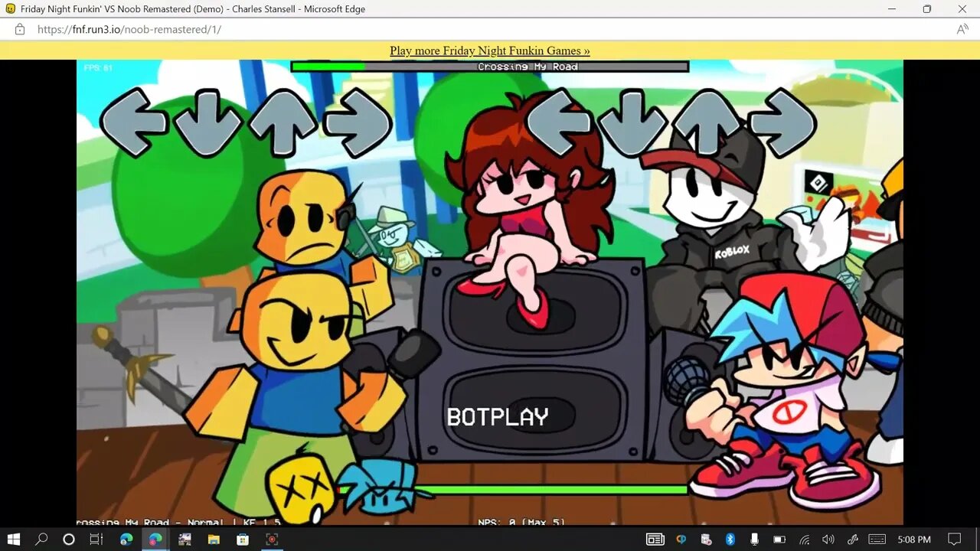Image resolution: width=980 pixels, height=551 pixels.
Task: Click the microphone tray icon
Action: tap(754, 539)
